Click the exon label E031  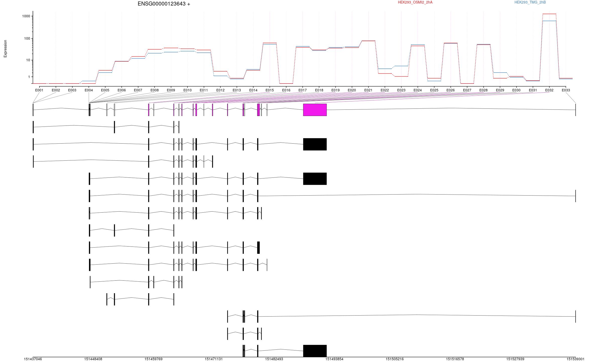(533, 90)
